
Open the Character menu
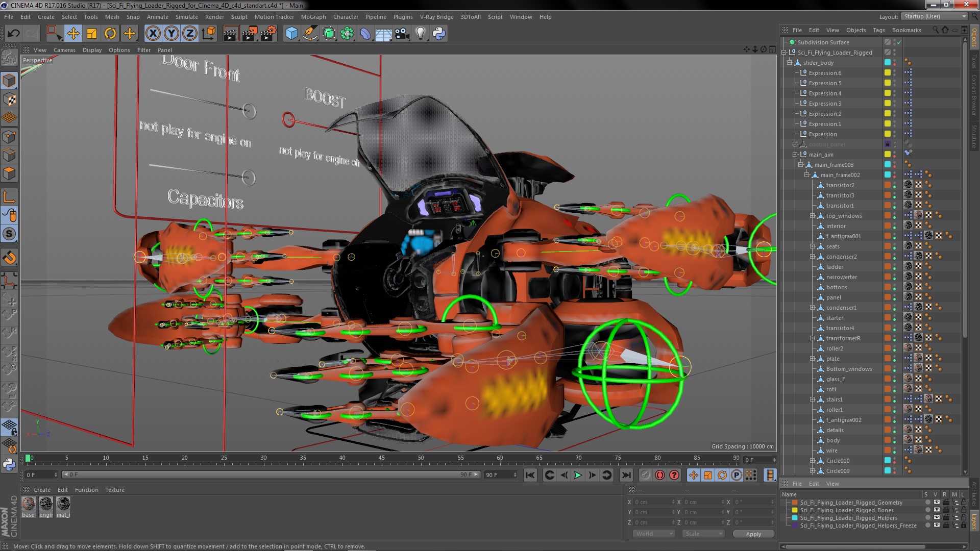click(x=346, y=17)
